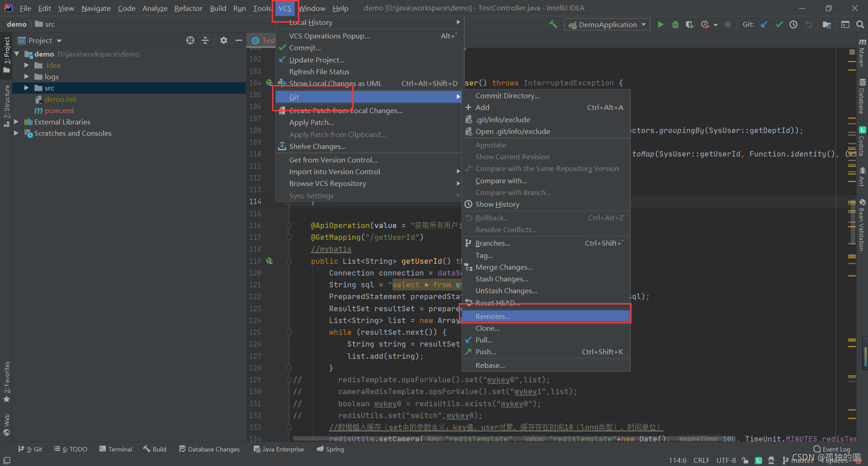Open the profiler run options dropdown arrow

point(716,25)
